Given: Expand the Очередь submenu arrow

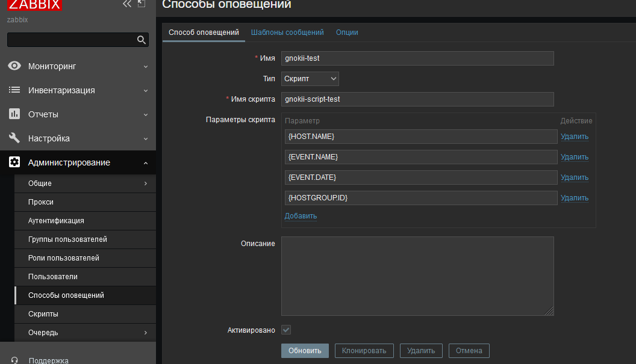Looking at the screenshot, I should click(146, 333).
